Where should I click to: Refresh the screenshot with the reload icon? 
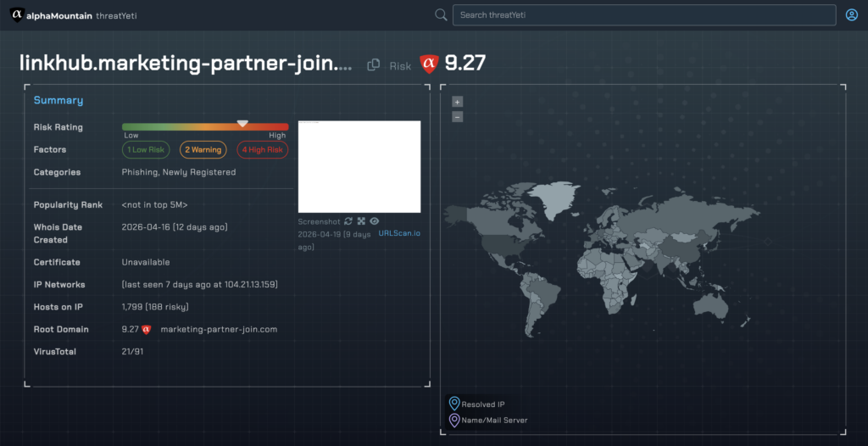coord(348,221)
